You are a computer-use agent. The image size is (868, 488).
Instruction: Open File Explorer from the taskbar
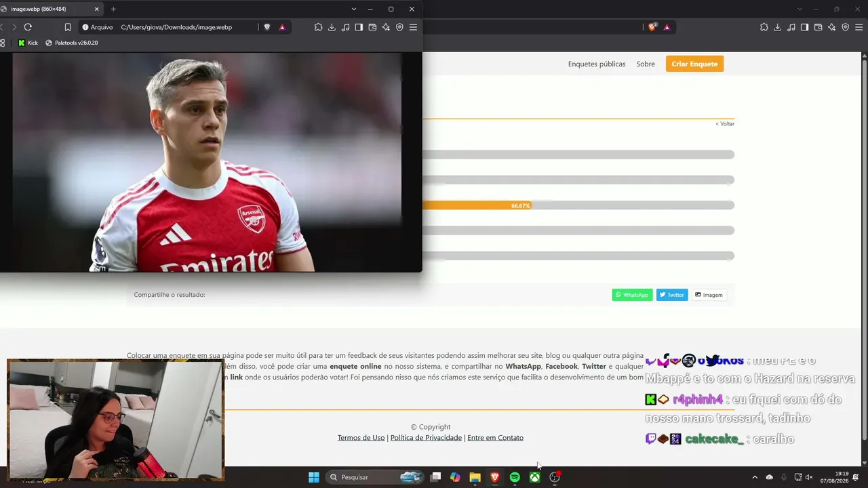click(475, 477)
